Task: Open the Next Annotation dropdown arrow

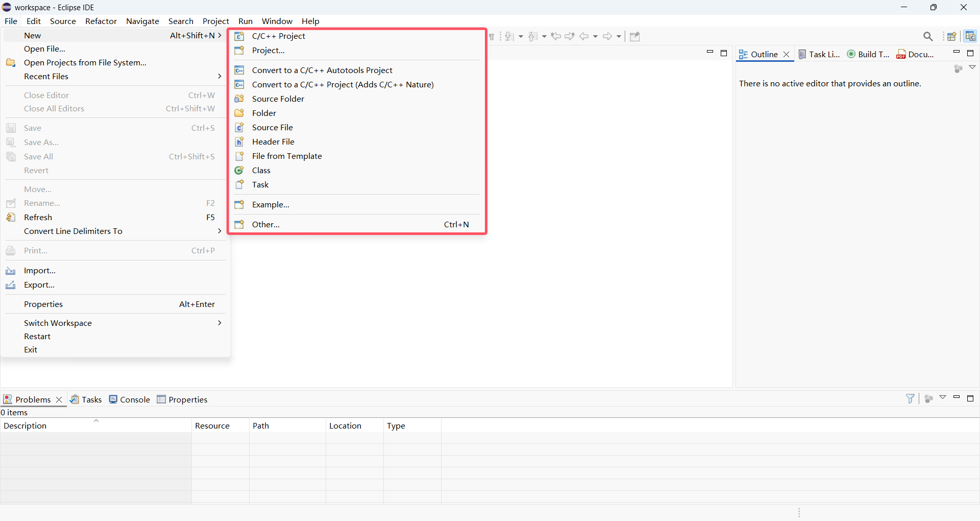Action: click(x=521, y=36)
